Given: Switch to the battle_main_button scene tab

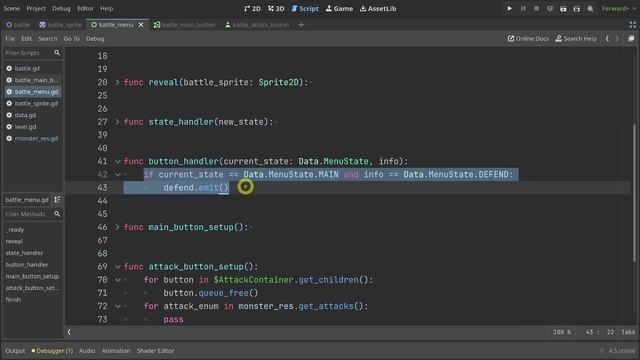Looking at the screenshot, I should point(184,25).
